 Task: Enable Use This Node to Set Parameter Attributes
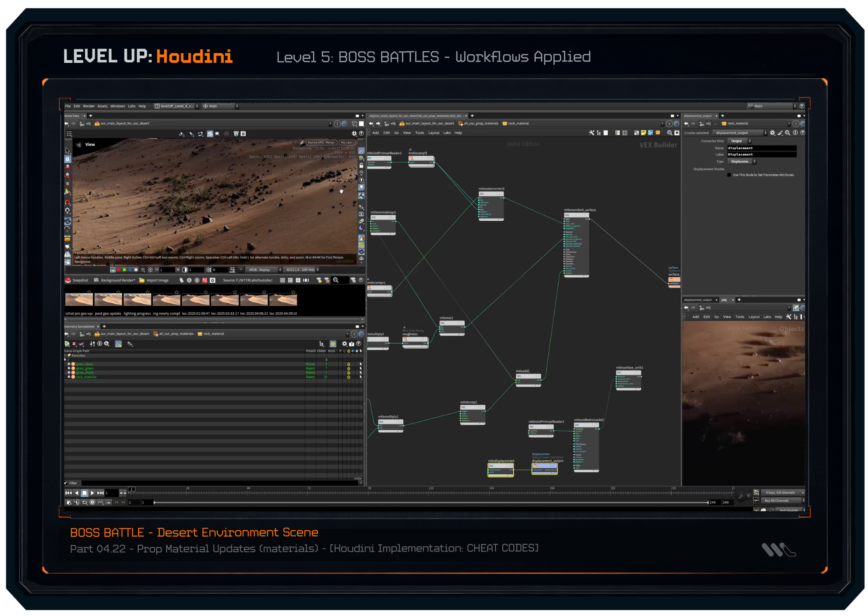pos(729,175)
